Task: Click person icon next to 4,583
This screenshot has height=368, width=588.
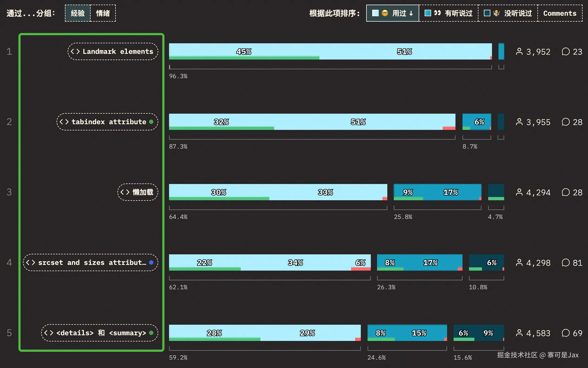Action: (519, 333)
